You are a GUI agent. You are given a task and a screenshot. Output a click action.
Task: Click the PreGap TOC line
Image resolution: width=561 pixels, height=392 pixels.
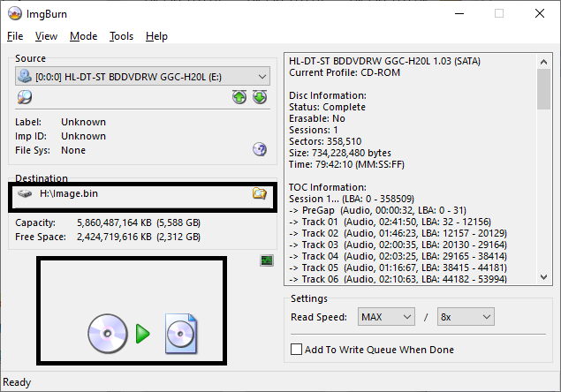[x=378, y=210]
